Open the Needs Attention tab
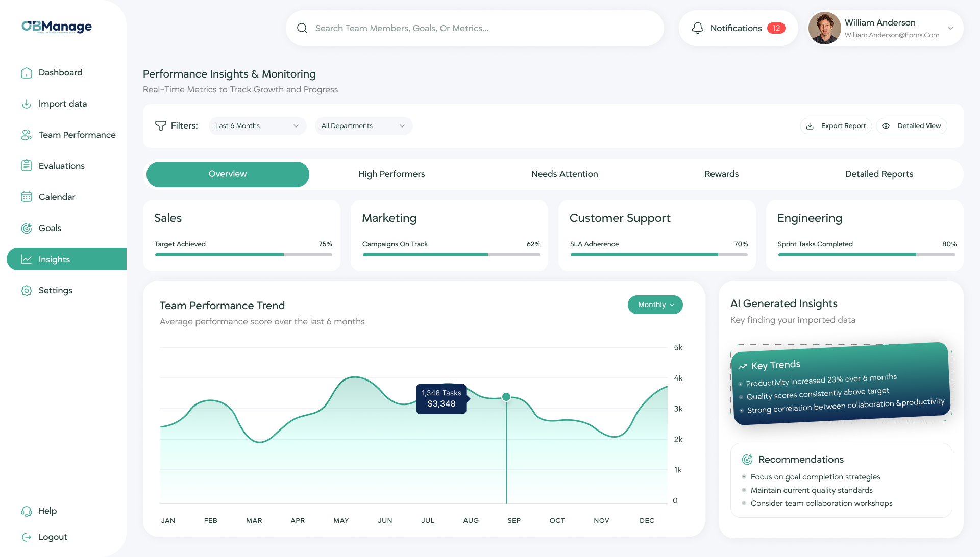Viewport: 980px width, 557px height. [564, 174]
